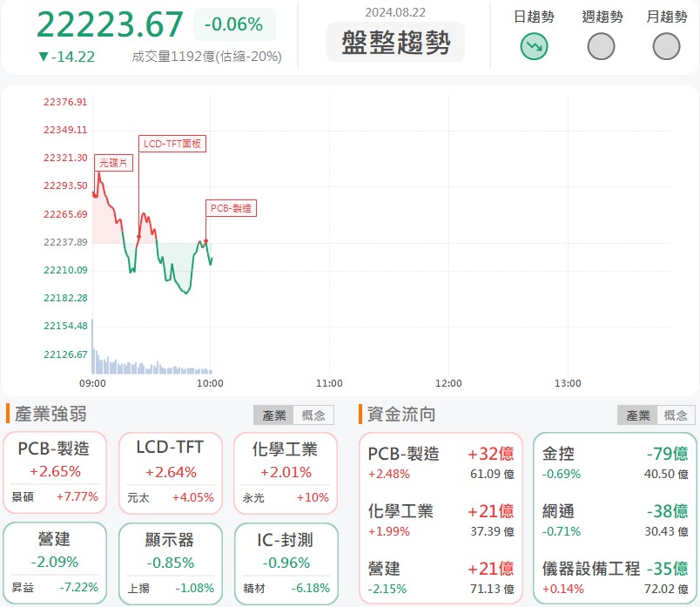Click the 10:00 time axis label
This screenshot has height=607, width=700.
click(210, 383)
